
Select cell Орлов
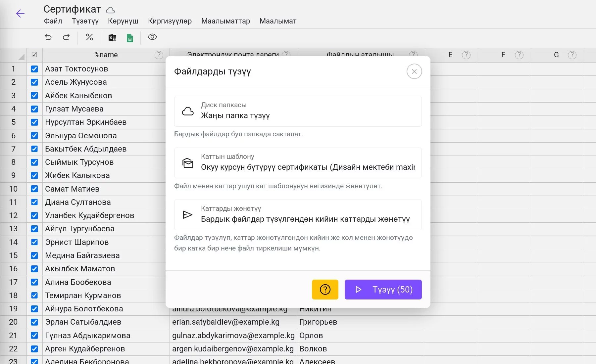(x=360, y=336)
